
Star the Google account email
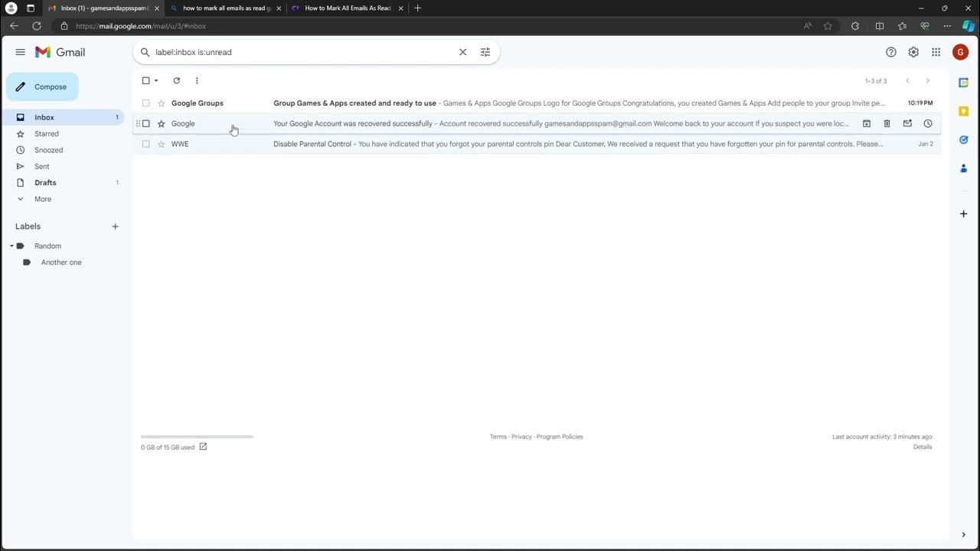pos(161,124)
